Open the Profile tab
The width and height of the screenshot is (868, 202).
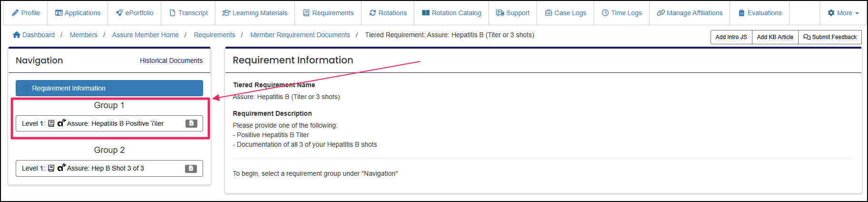[x=26, y=13]
